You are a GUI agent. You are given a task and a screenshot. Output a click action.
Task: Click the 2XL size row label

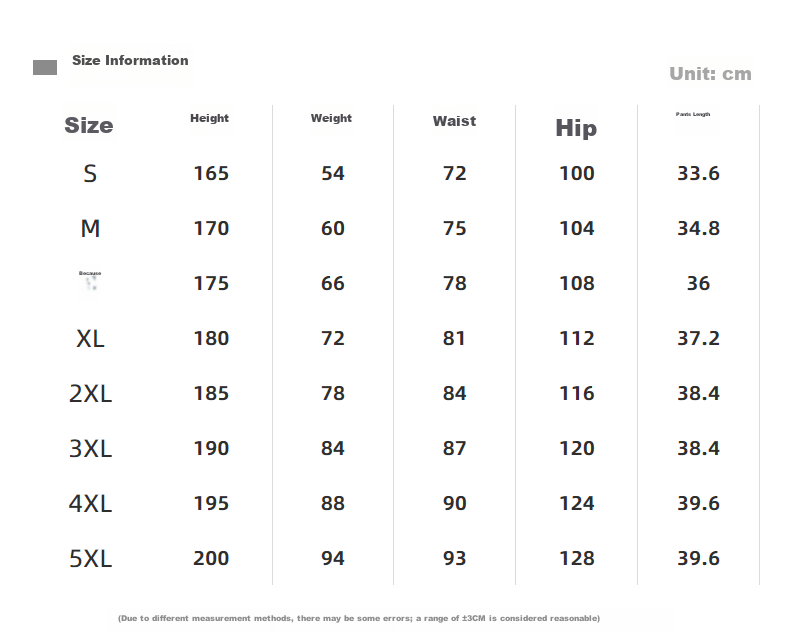click(x=90, y=394)
